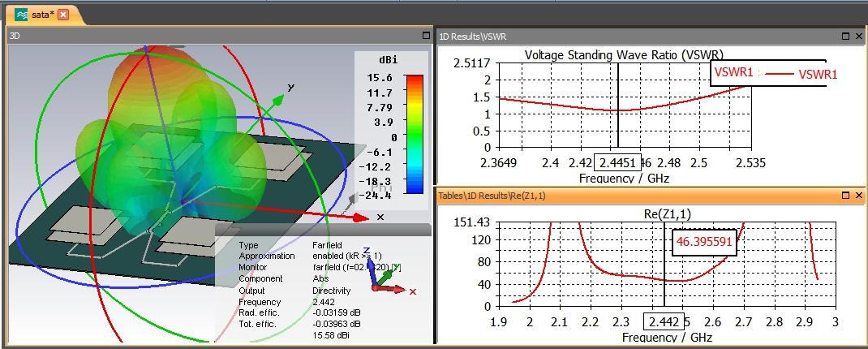
Task: Maximize the Re(Z1,1) table window
Action: (x=845, y=195)
